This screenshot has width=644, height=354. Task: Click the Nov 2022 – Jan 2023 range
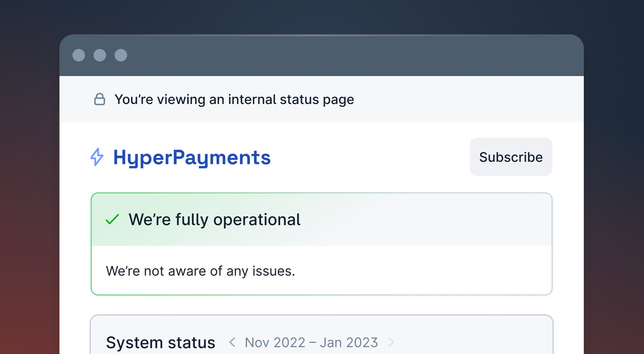(x=311, y=342)
